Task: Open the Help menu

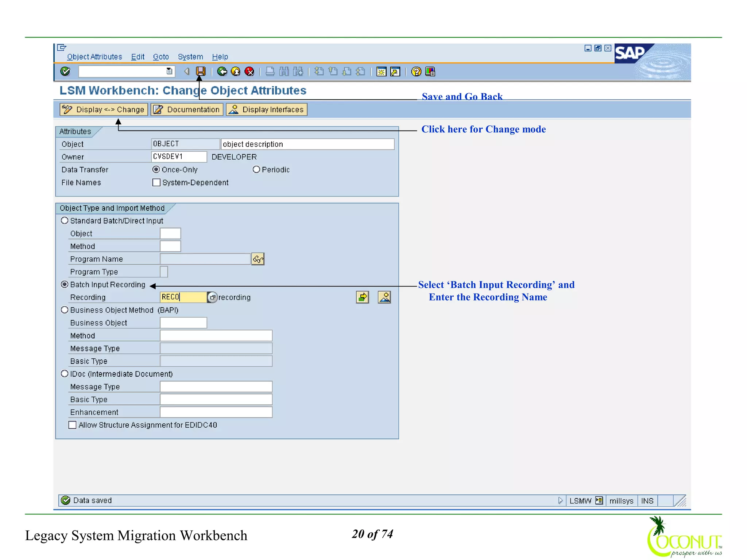Action: [220, 57]
